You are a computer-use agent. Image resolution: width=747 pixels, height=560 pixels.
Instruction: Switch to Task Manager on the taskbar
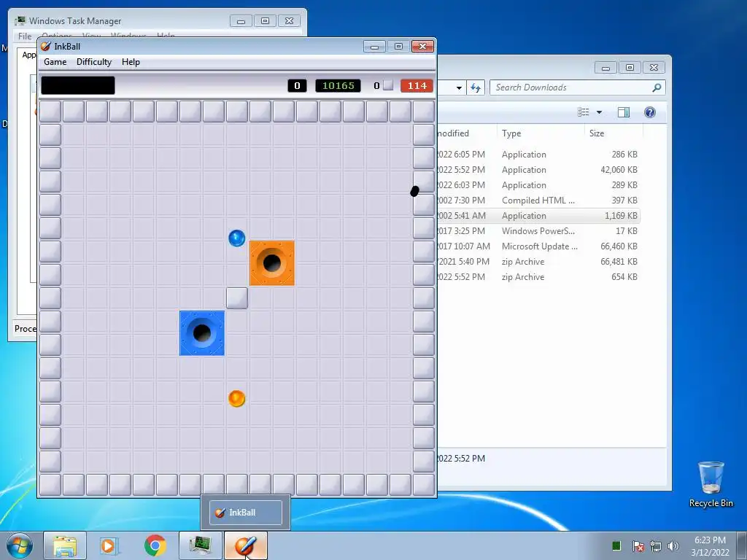pyautogui.click(x=201, y=545)
